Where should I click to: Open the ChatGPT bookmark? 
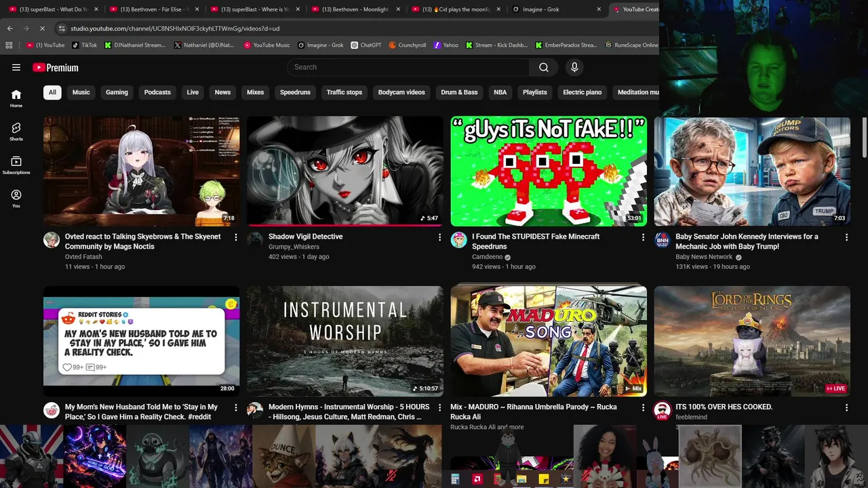click(x=366, y=45)
